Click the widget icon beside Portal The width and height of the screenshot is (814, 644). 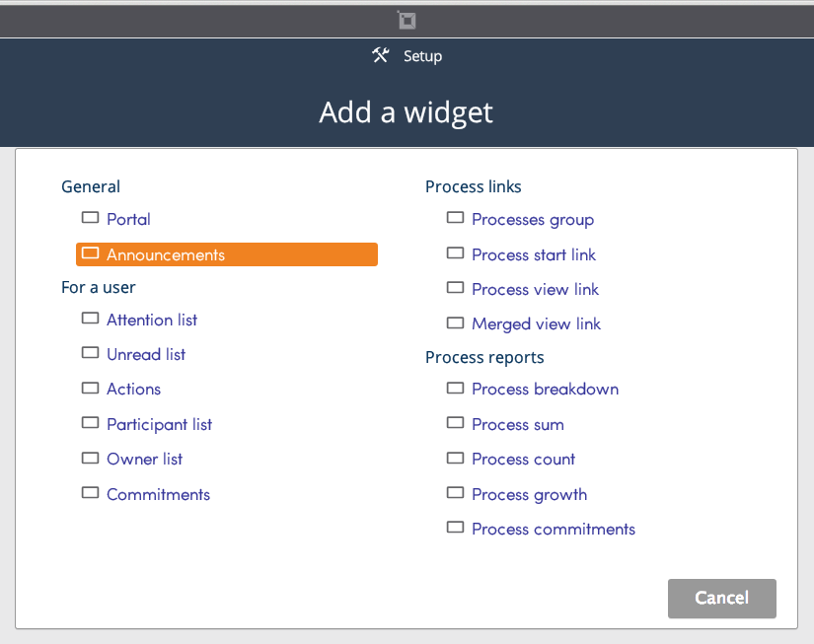click(x=91, y=217)
